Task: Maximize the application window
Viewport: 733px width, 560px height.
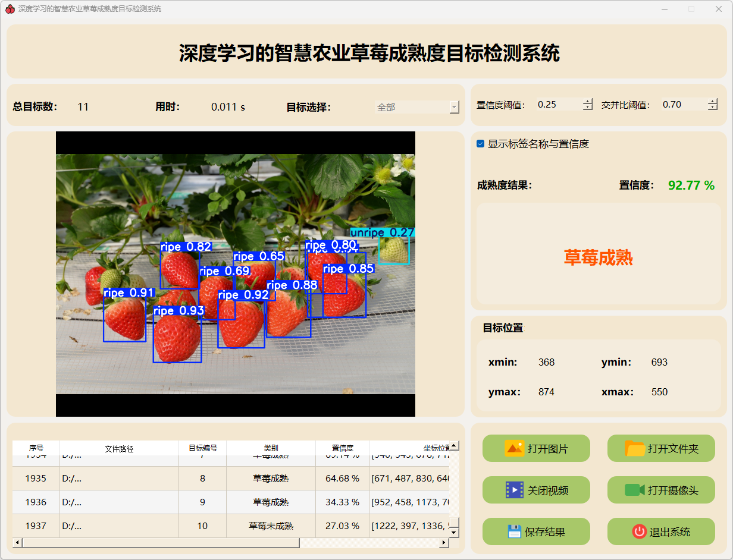Action: tap(691, 9)
